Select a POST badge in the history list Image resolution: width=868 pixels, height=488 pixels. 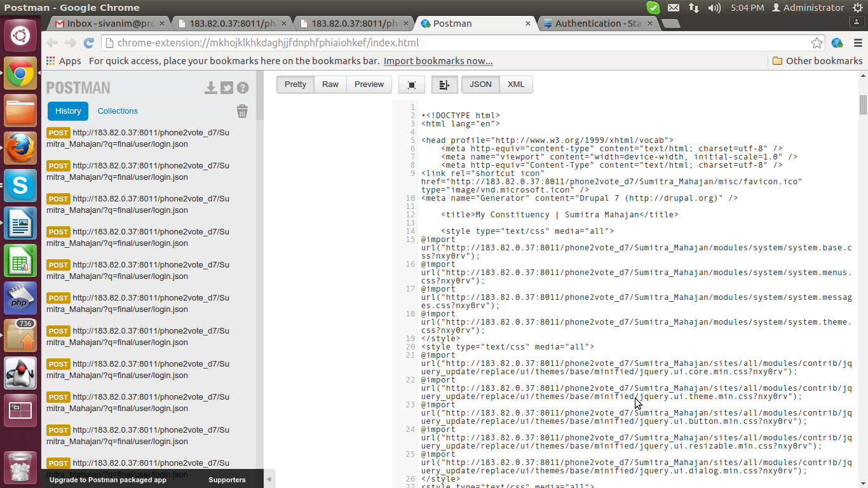click(x=58, y=132)
